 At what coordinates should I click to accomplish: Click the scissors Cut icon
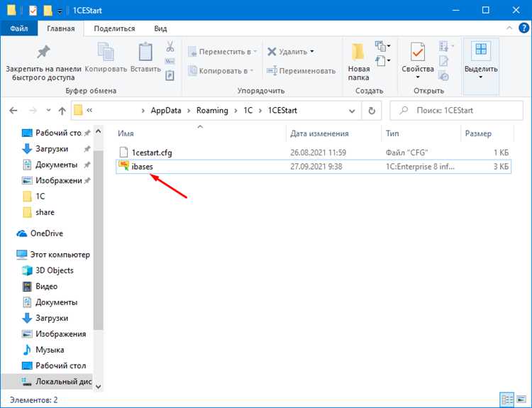[170, 47]
